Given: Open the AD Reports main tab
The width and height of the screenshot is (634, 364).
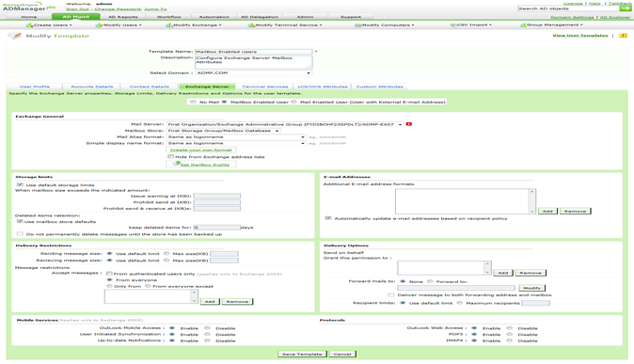Looking at the screenshot, I should tap(123, 17).
